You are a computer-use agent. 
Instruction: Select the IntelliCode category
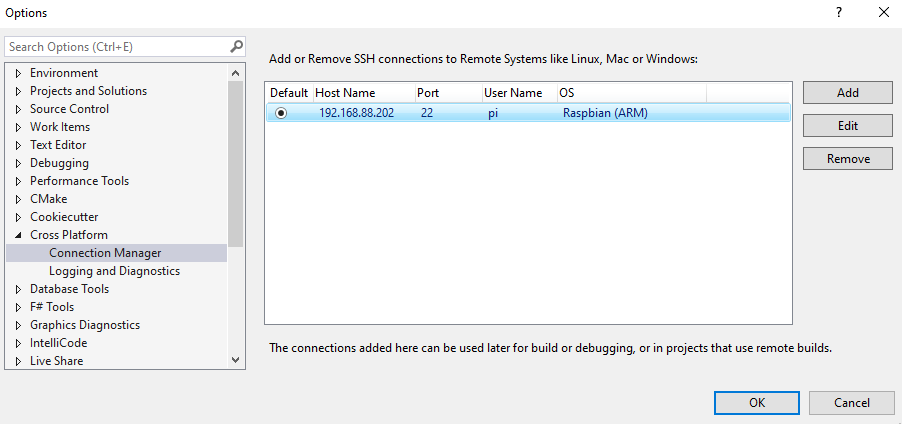coord(59,343)
